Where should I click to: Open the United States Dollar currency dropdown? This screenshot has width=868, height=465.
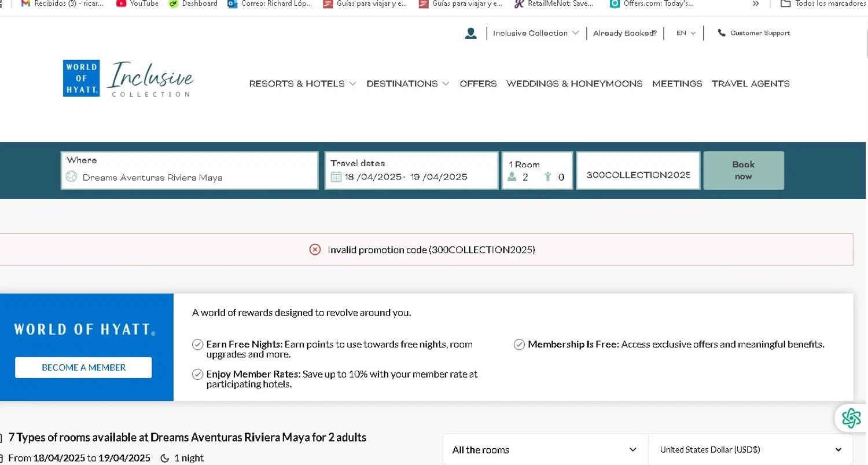[751, 450]
